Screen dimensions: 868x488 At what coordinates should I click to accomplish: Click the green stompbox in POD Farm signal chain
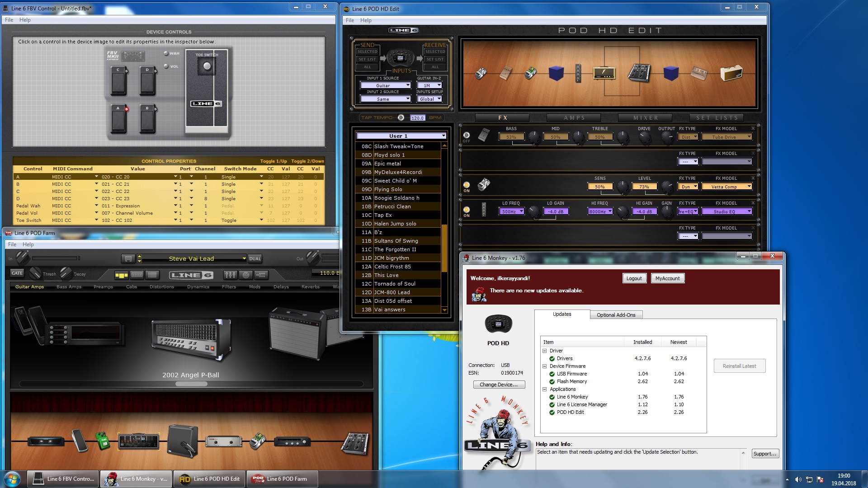click(103, 441)
